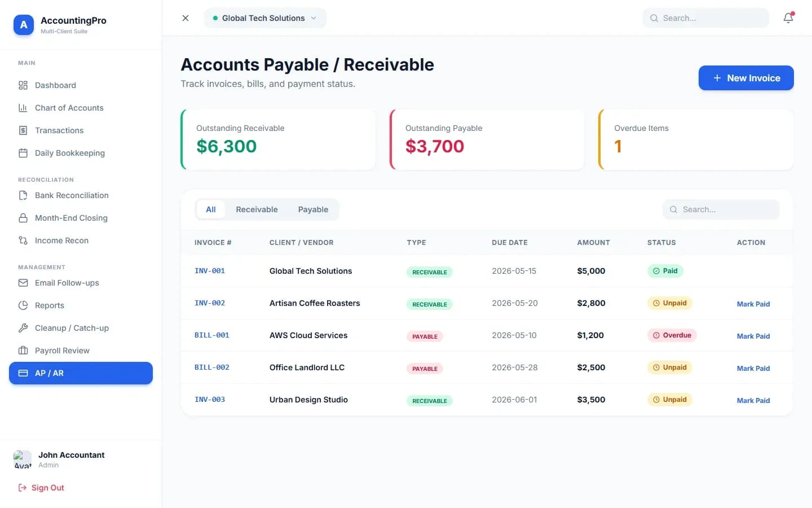Viewport: 812px width, 508px height.
Task: Mark INV-003 Urban Design Studio as paid
Action: [753, 400]
